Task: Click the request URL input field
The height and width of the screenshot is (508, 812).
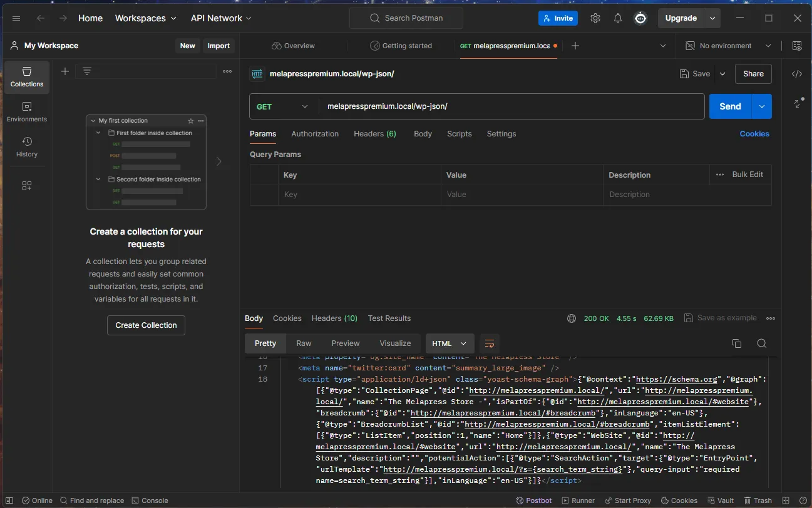Action: [x=511, y=106]
